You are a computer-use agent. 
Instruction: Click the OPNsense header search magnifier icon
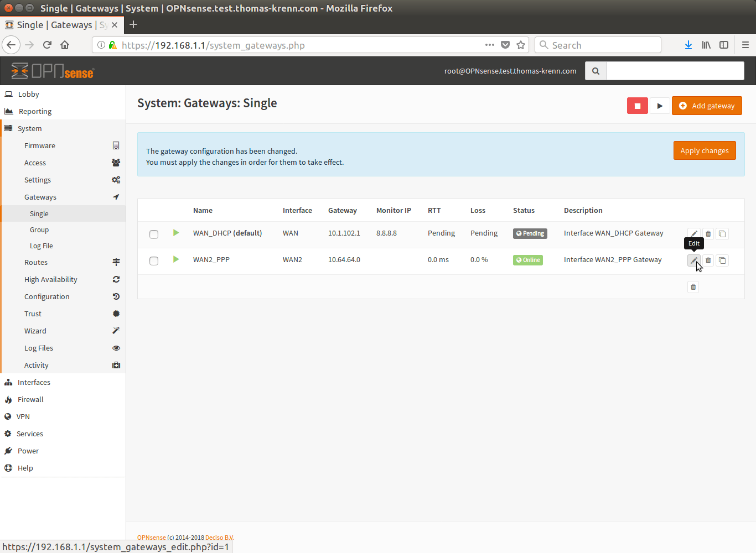(x=596, y=71)
